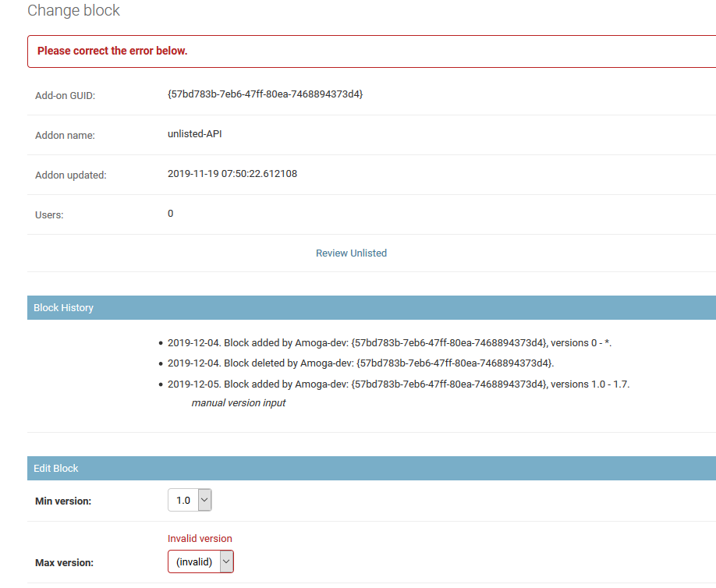Open the Min version dropdown showing 1.0
Screen dimensions: 716x588
(x=190, y=500)
